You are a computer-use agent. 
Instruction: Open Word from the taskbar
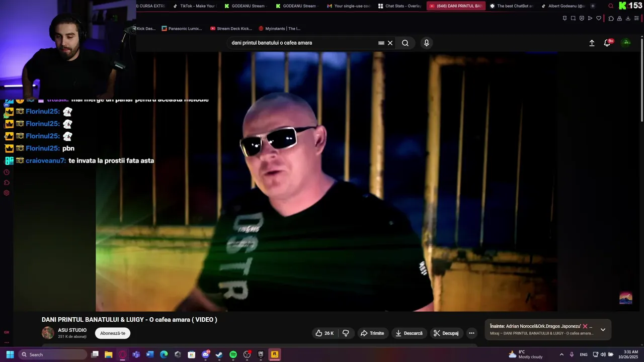click(150, 354)
